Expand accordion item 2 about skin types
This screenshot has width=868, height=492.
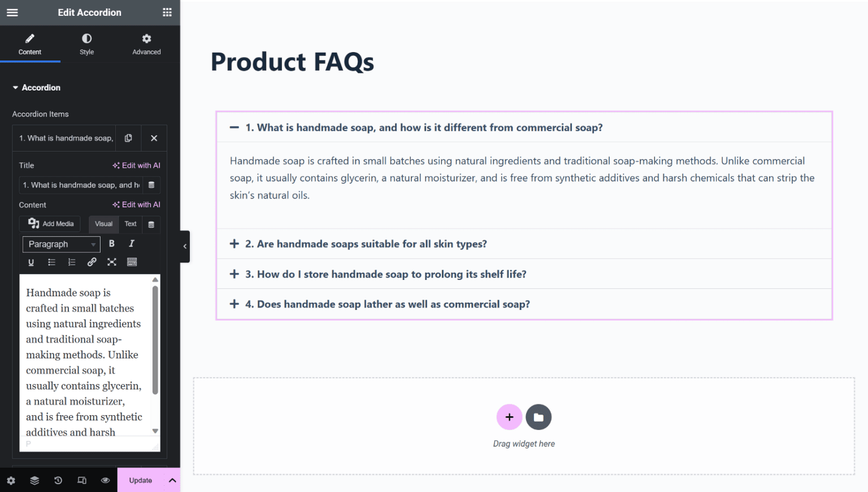coord(366,244)
